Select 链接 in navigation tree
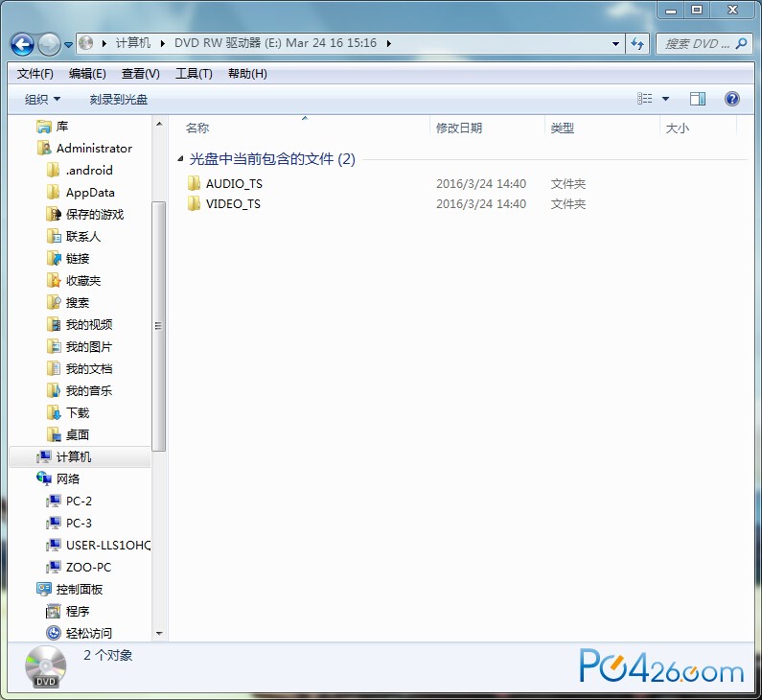 click(67, 259)
